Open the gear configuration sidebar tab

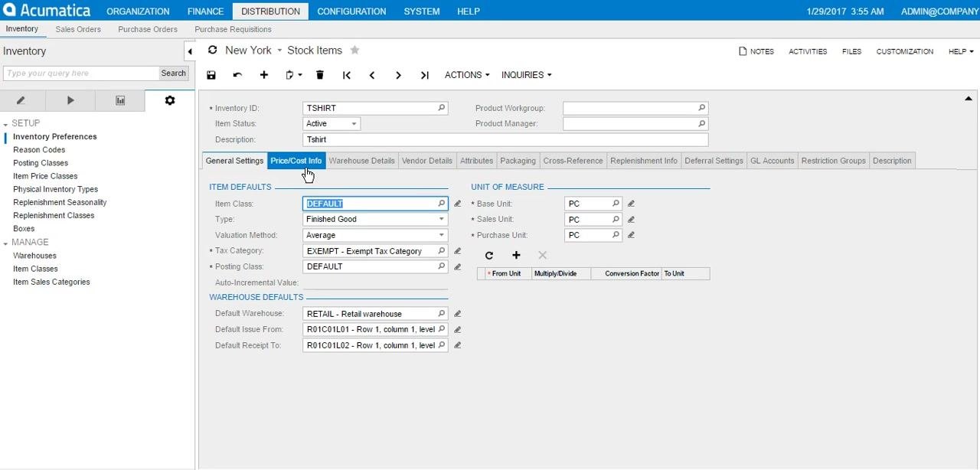(x=170, y=100)
